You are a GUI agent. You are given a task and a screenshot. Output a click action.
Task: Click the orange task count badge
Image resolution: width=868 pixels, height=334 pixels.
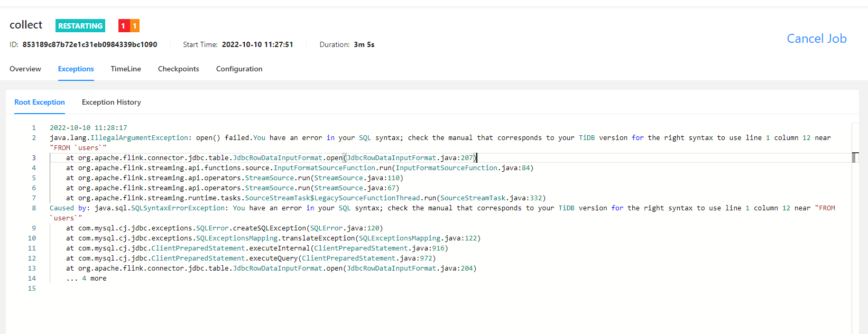point(135,26)
